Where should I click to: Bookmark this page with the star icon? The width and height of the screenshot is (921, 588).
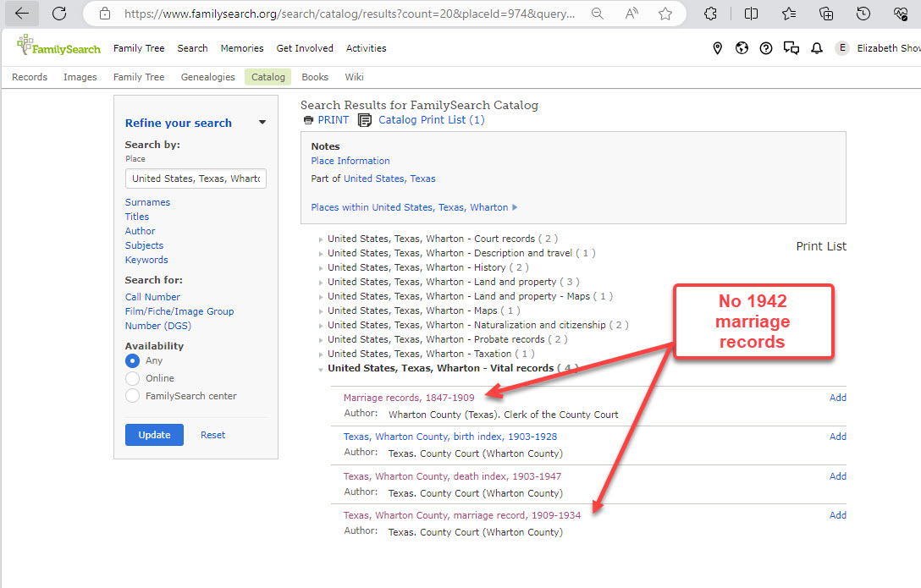coord(665,14)
